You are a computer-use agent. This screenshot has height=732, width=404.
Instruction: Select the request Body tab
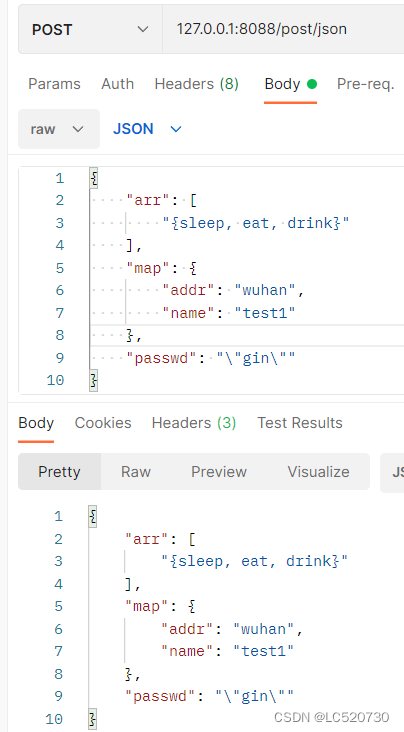291,84
